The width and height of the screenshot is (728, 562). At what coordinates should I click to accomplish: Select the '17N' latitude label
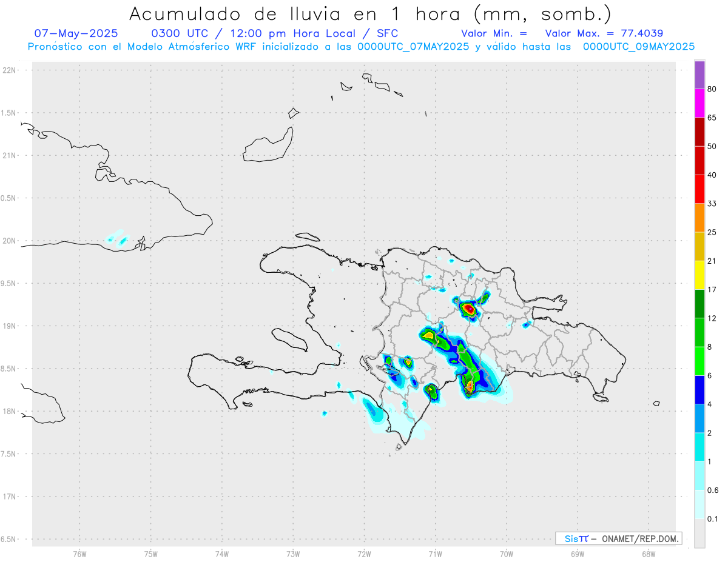[x=9, y=497]
